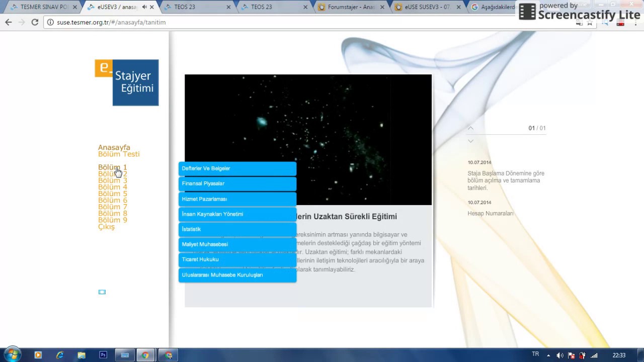
Task: Select Finansal Piyasalar from the Bölüm 1 submenu
Action: (x=237, y=184)
